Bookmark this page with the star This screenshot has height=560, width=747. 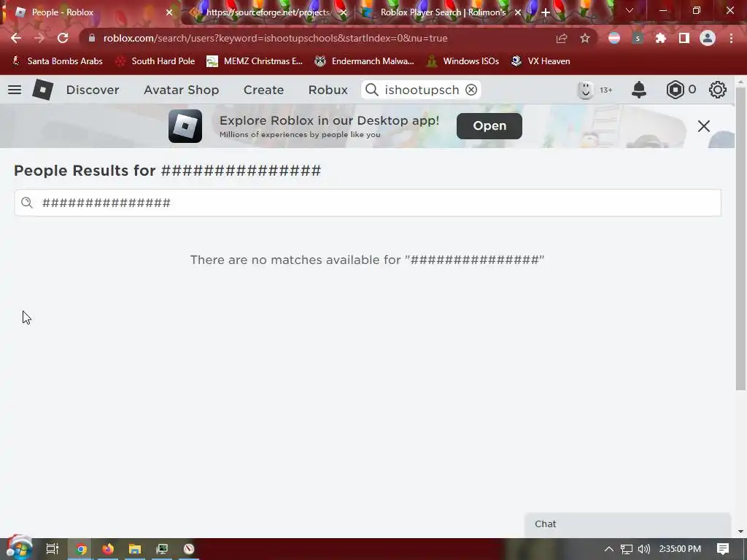tap(585, 38)
